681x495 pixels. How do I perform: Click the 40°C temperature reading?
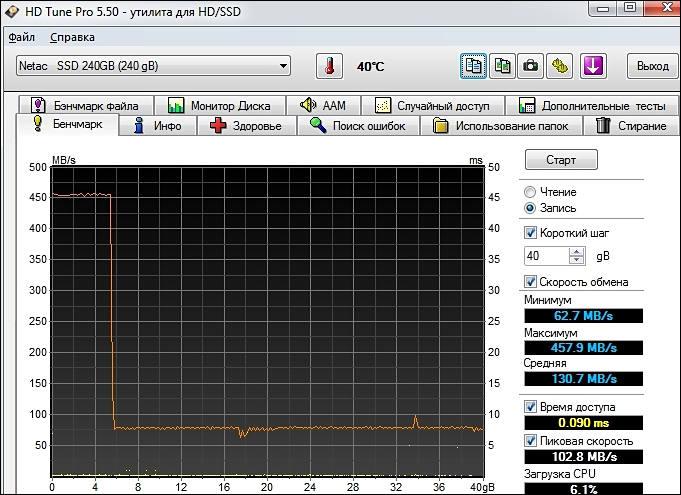370,66
